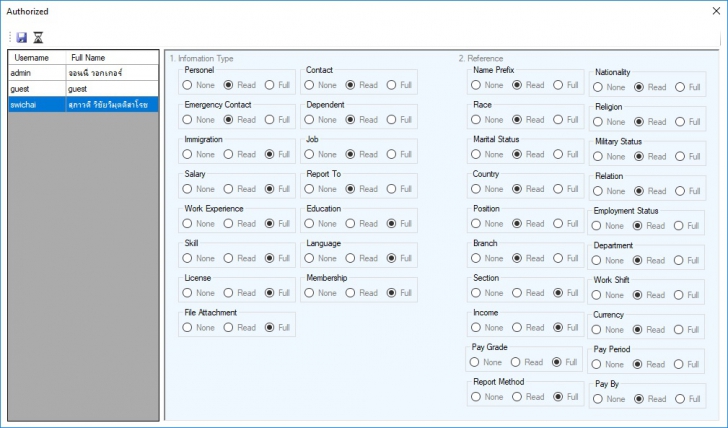Viewport: 728px width, 428px height.
Task: Set Country to Full
Action: click(566, 189)
